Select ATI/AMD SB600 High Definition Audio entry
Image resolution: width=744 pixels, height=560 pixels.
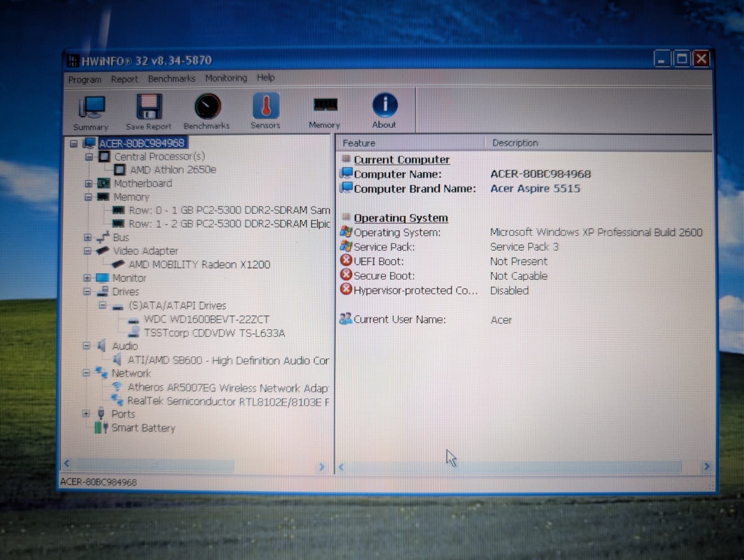click(228, 360)
